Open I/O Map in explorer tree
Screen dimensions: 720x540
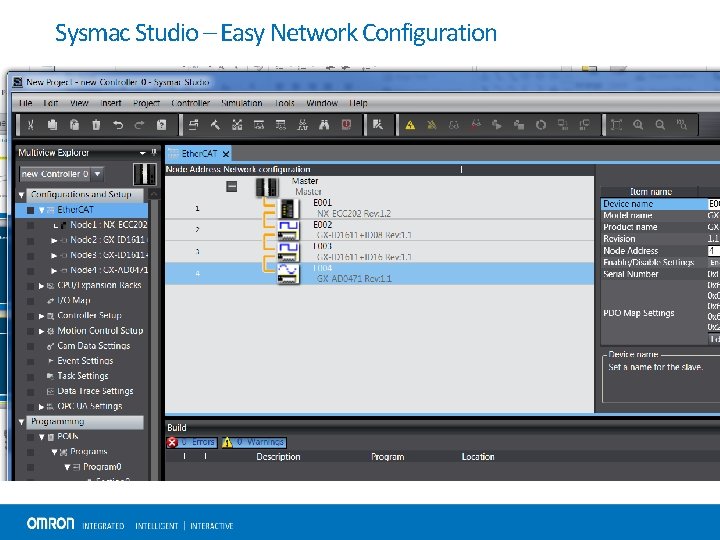(73, 300)
